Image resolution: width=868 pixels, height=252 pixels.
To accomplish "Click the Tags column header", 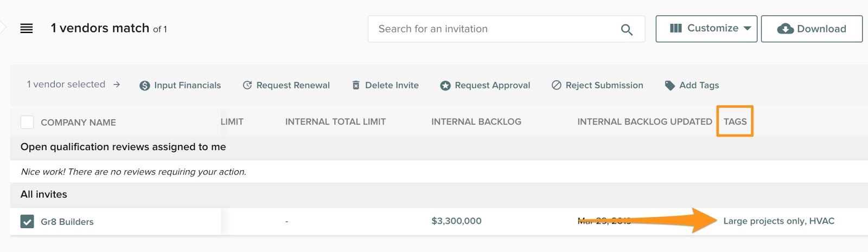I will tap(735, 122).
